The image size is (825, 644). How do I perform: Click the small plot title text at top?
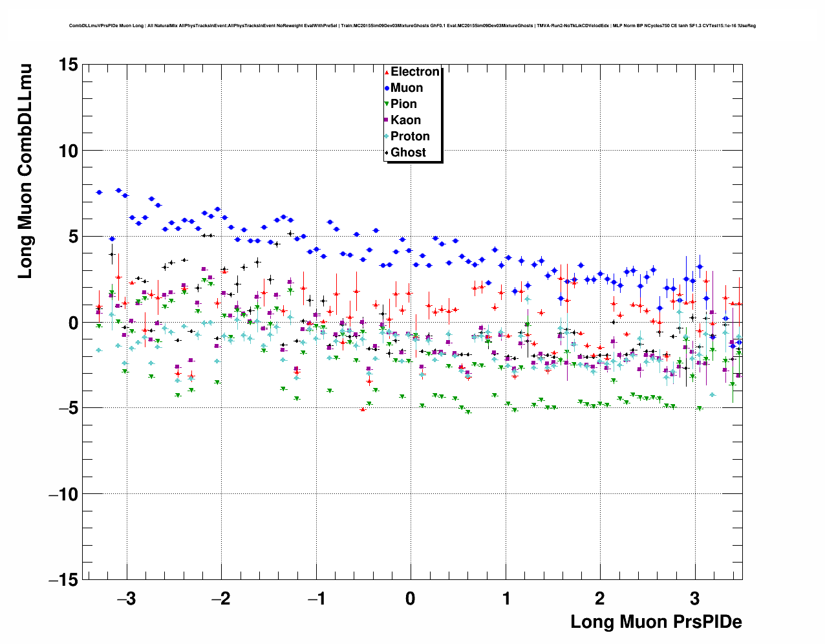[412, 26]
